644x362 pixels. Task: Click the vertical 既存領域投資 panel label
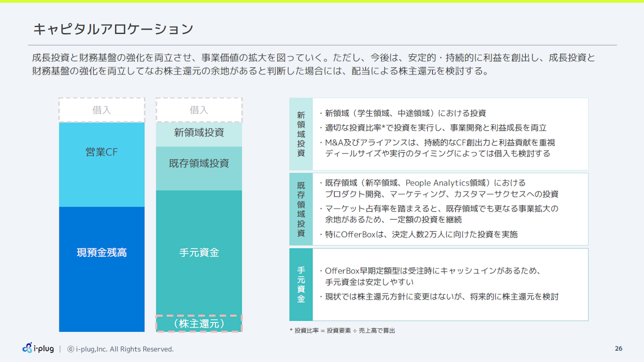pyautogui.click(x=301, y=209)
